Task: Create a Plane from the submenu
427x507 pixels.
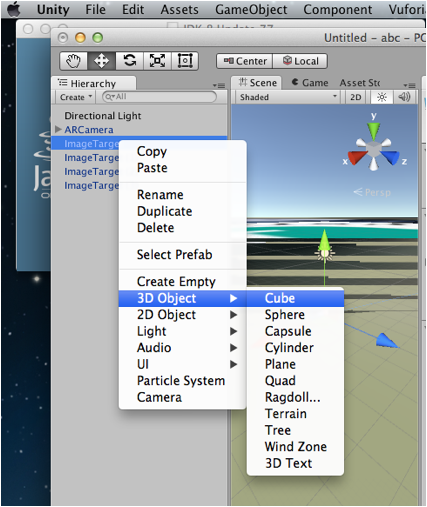Action: [x=295, y=364]
